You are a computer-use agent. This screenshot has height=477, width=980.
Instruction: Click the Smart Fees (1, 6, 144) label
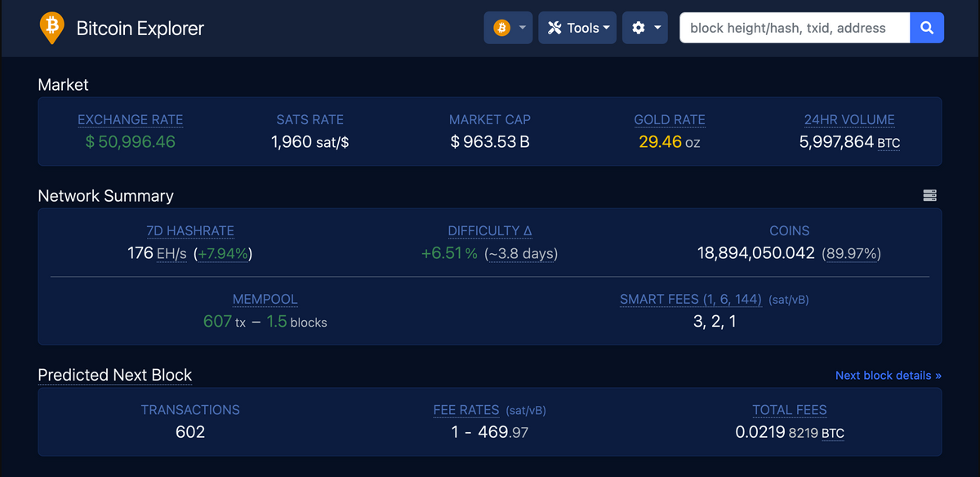click(690, 300)
